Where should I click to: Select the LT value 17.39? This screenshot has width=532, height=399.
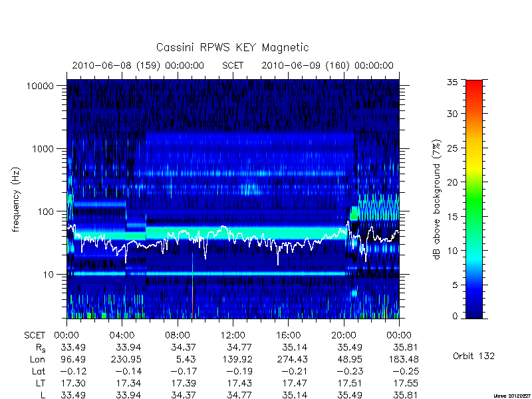(x=184, y=384)
